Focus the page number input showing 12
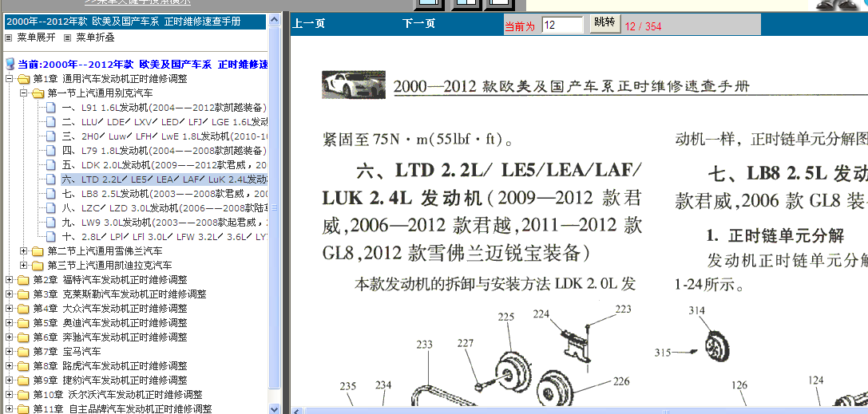Viewport: 868px width, 414px height. [x=562, y=25]
